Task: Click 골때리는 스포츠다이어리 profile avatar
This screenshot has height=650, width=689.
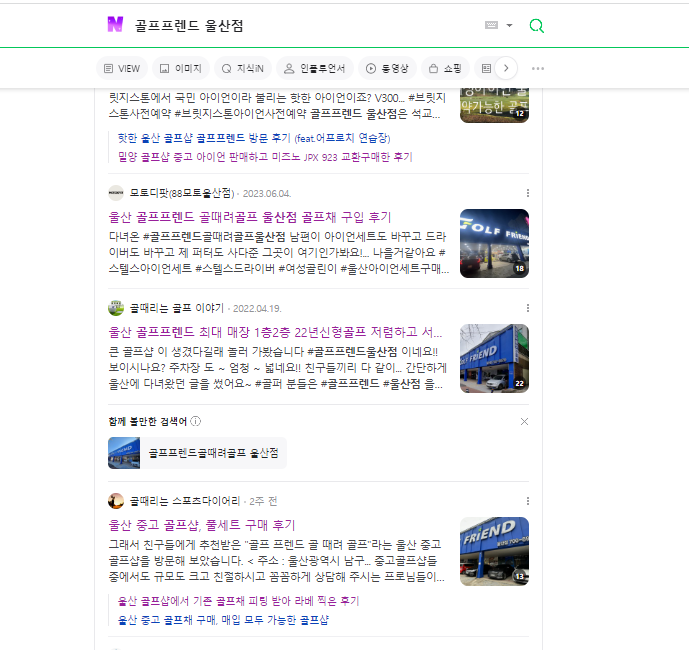Action: coord(116,501)
